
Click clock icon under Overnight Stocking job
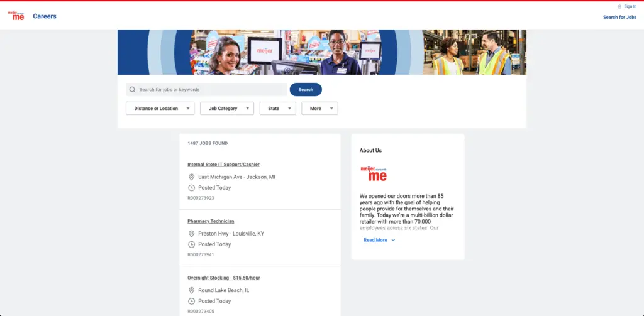point(191,301)
